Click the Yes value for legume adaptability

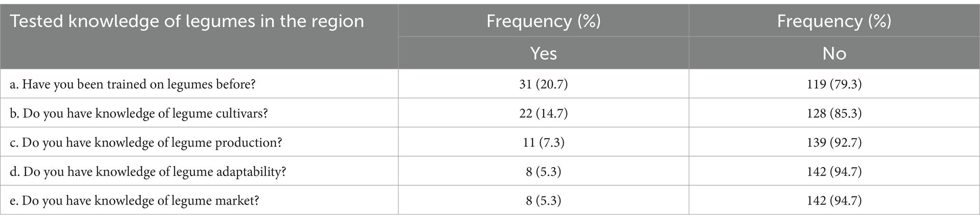[543, 171]
